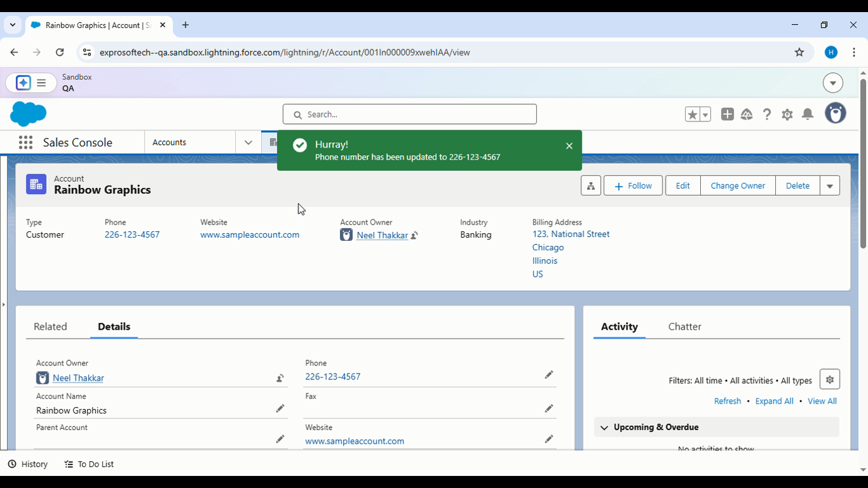Click change owner icon in Details Account Owner field

(280, 378)
